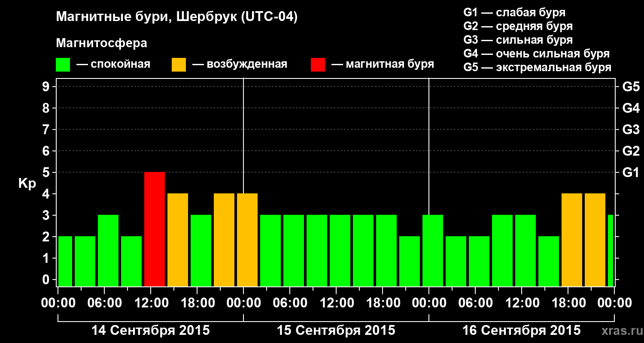Click the right-axis 'G3' level label
This screenshot has width=644, height=343.
pyautogui.click(x=631, y=129)
